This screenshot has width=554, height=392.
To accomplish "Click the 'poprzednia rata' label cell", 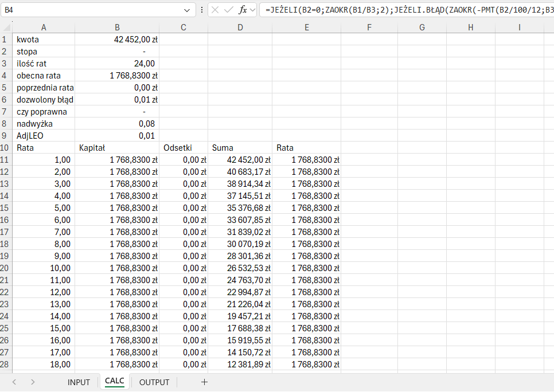I will (44, 87).
